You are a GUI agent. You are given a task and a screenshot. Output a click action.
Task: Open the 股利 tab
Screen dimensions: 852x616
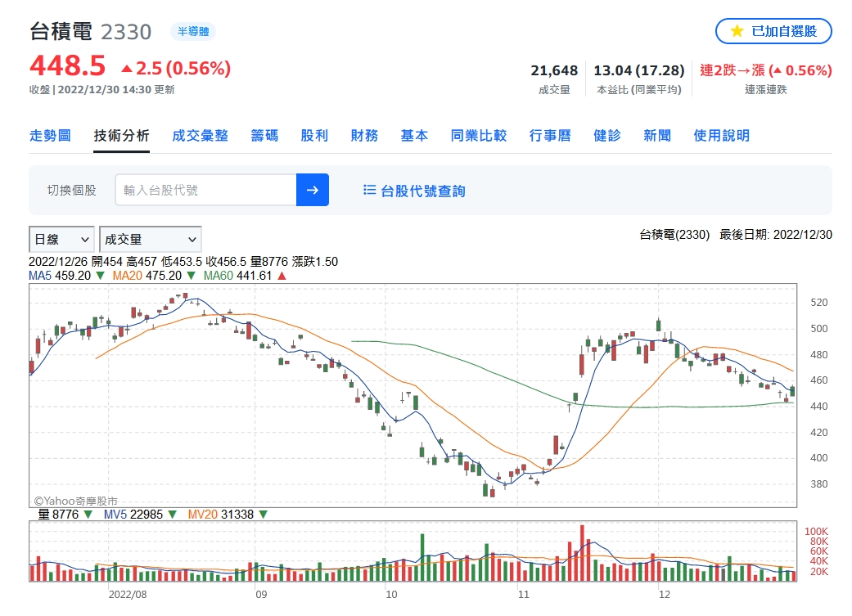(x=314, y=135)
